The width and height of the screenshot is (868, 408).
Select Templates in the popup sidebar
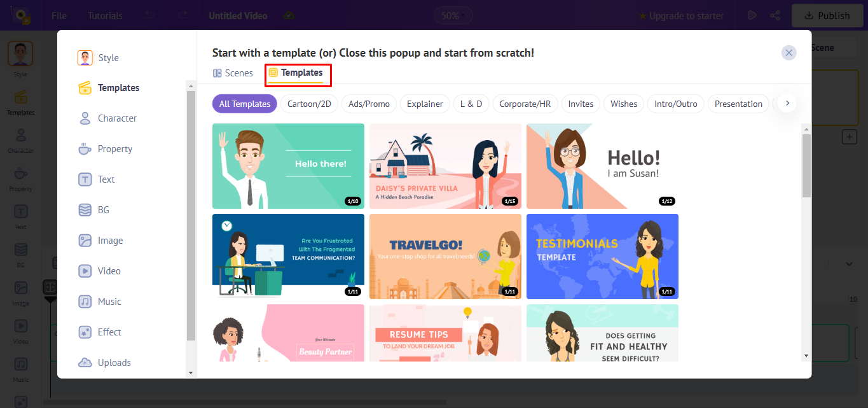click(x=108, y=88)
